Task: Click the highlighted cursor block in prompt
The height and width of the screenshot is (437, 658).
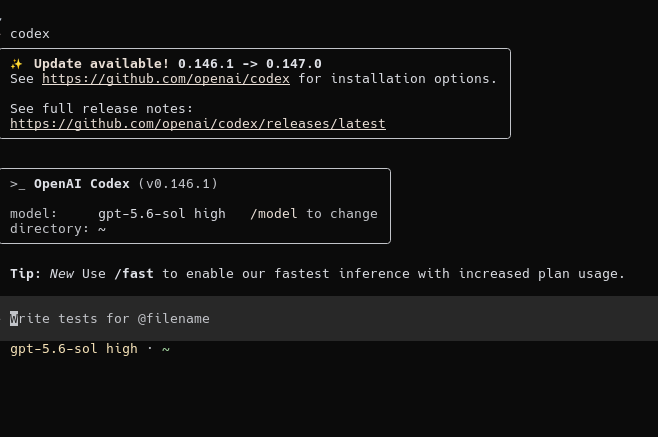Action: pyautogui.click(x=14, y=319)
